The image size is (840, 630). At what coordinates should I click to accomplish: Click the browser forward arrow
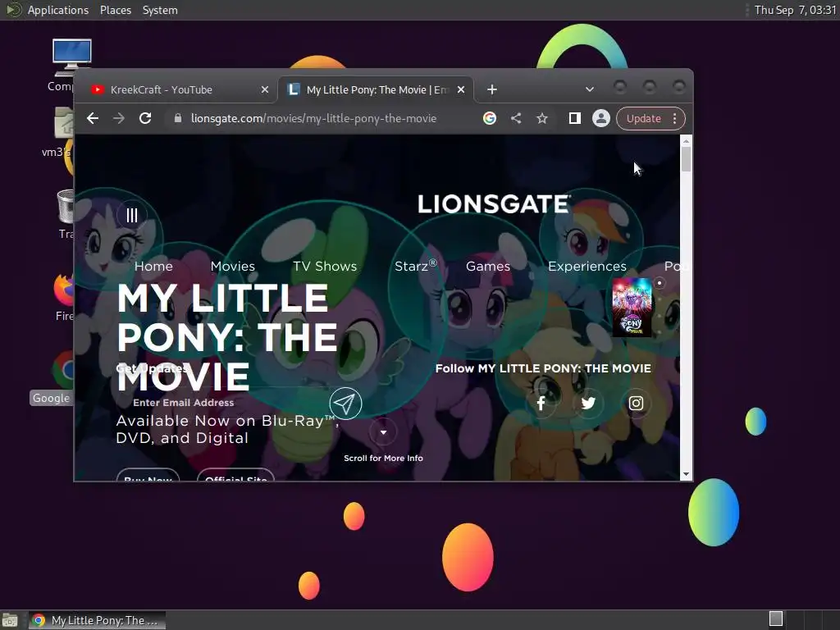(119, 118)
